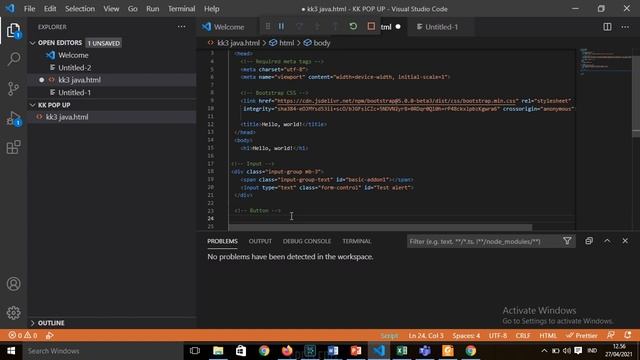
Task: Stop the debug session
Action: point(371,27)
